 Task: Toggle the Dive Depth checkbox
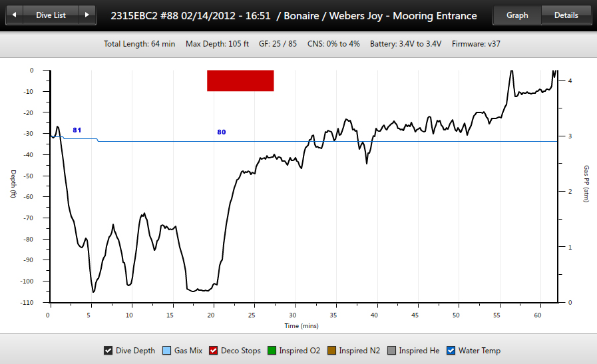108,351
